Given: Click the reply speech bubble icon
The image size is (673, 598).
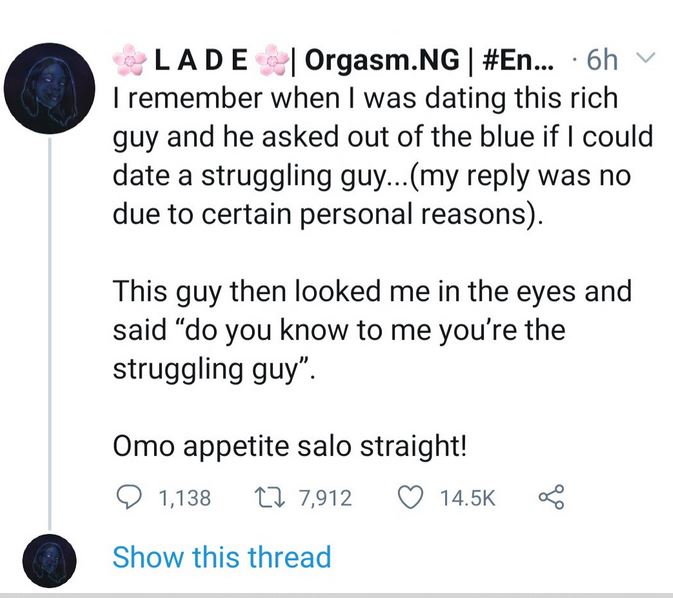Looking at the screenshot, I should pyautogui.click(x=128, y=497).
